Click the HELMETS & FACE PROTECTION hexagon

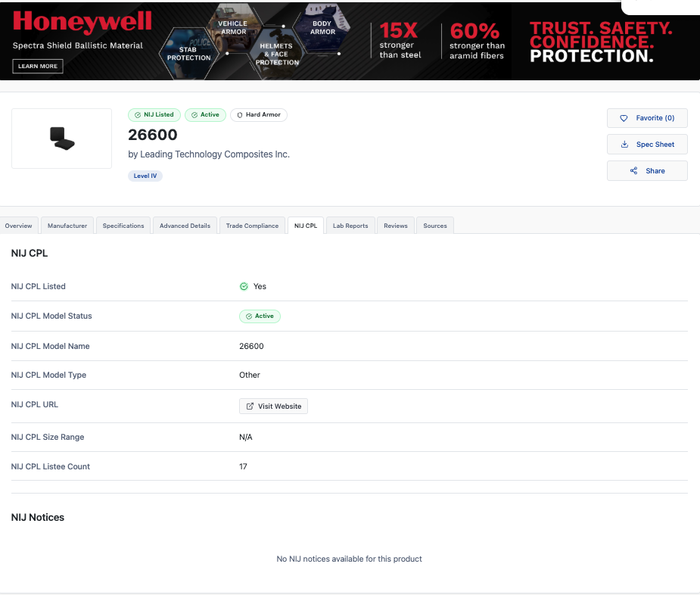point(277,54)
